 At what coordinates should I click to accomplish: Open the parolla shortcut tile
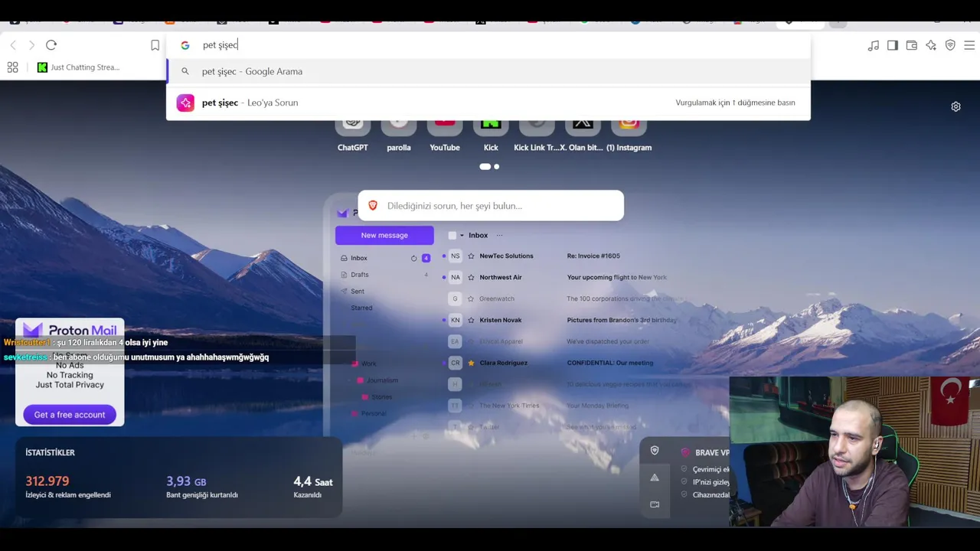[x=399, y=135]
